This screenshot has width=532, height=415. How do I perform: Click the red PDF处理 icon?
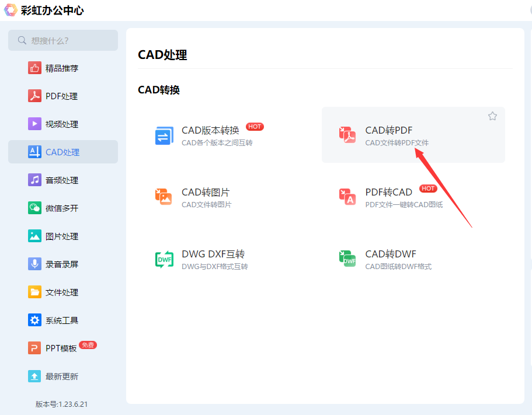[34, 96]
